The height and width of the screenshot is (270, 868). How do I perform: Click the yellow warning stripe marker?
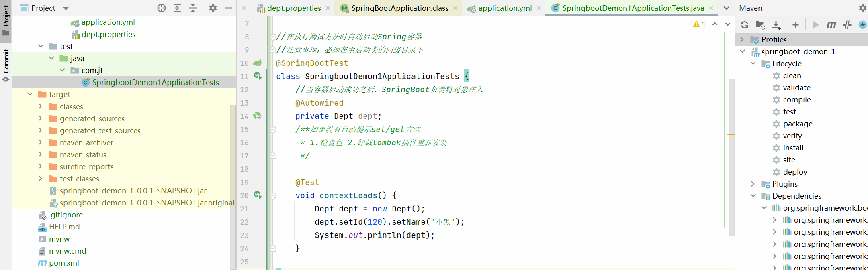pos(730,134)
